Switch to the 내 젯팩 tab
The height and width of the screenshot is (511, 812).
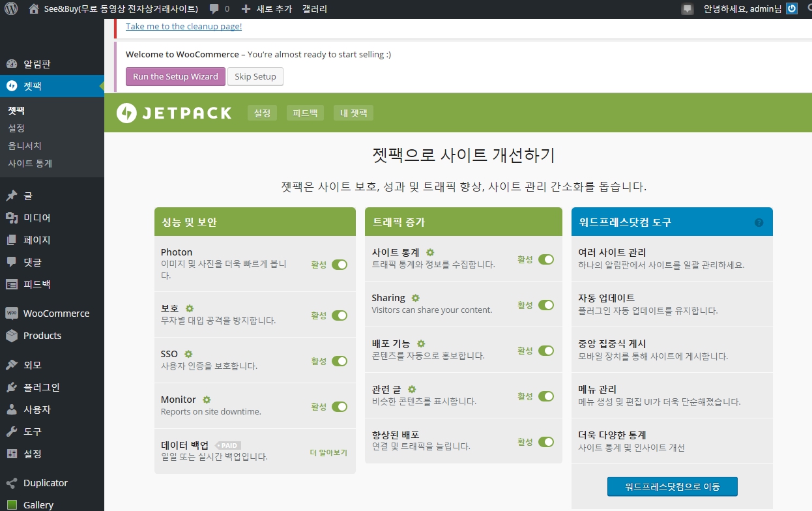(x=353, y=113)
